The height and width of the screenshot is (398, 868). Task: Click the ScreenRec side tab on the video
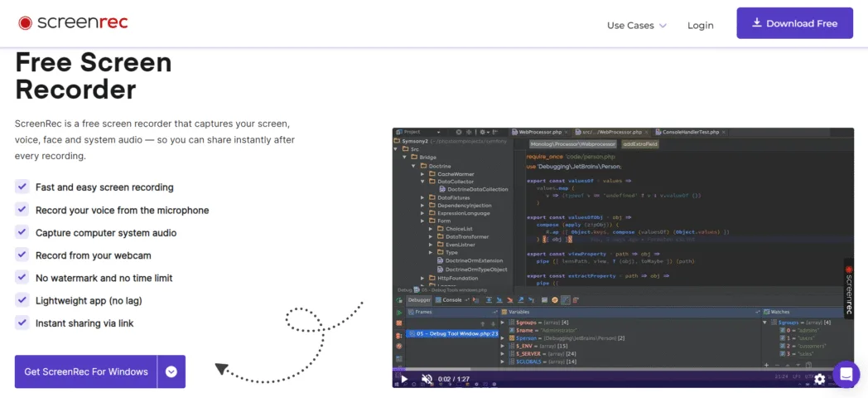tap(848, 288)
